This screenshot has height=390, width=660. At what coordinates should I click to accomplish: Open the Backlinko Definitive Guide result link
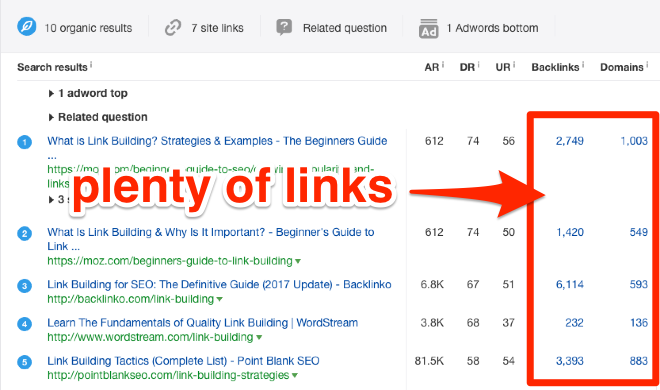[x=219, y=284]
